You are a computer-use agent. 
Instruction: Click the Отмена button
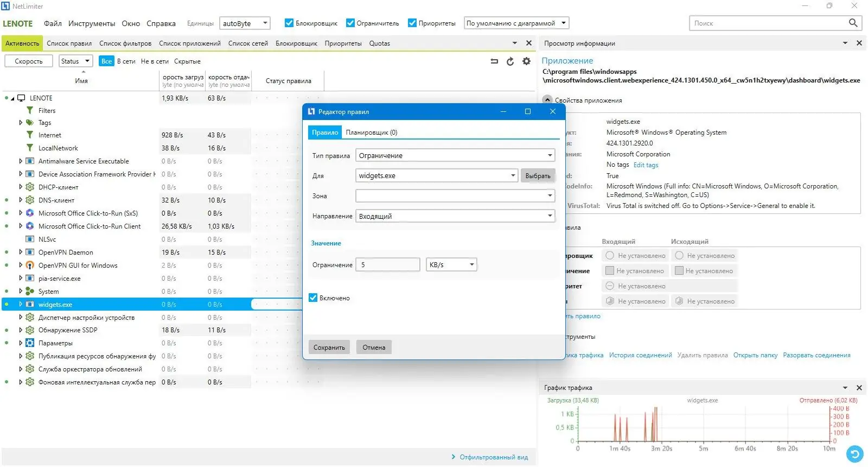tap(374, 348)
